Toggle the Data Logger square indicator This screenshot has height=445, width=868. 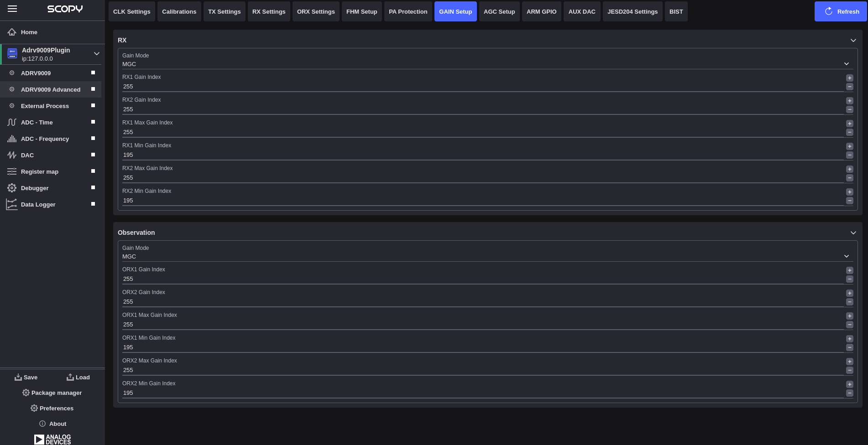(93, 204)
